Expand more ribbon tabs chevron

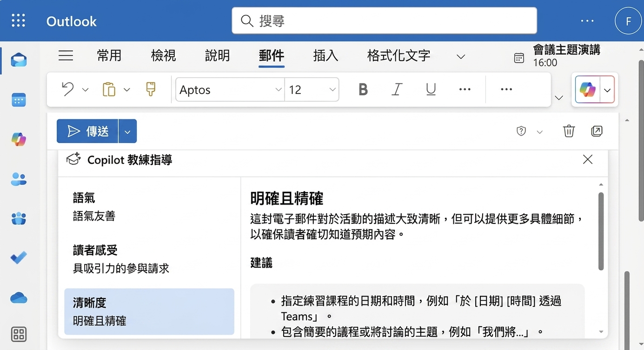coord(460,57)
